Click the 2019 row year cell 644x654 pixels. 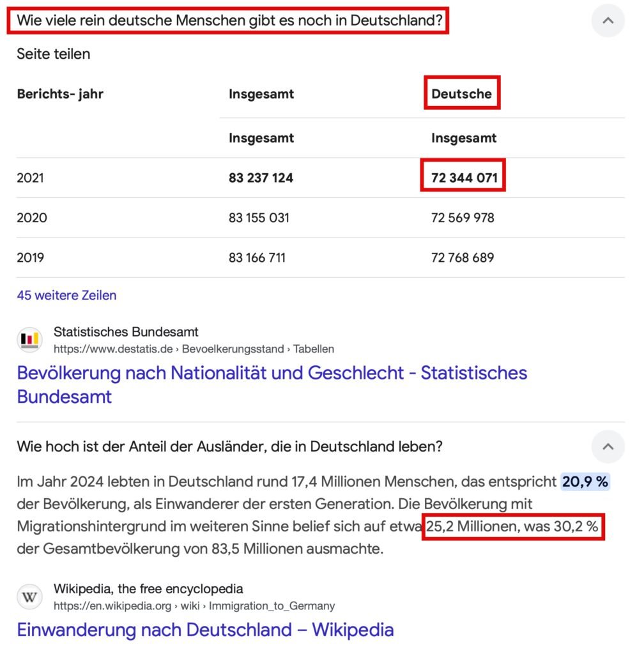pos(31,258)
